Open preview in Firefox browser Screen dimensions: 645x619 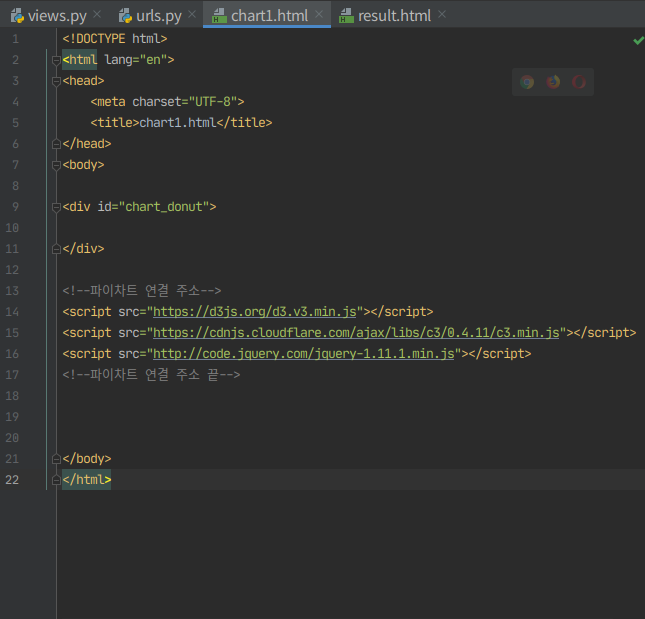click(x=553, y=82)
